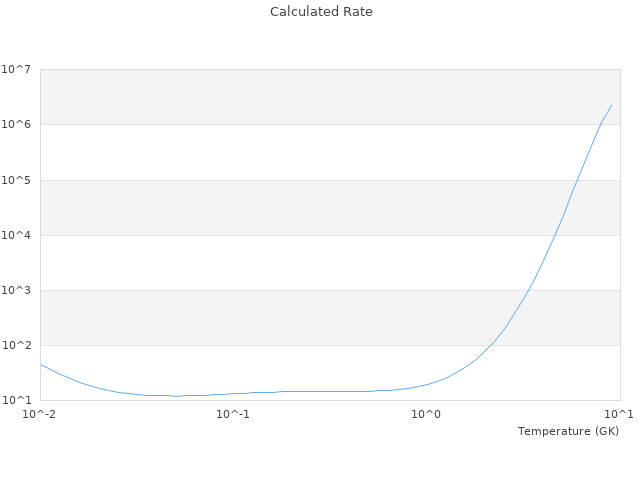Click the 10^0 horizontal axis label
Image resolution: width=640 pixels, height=480 pixels.
427,414
